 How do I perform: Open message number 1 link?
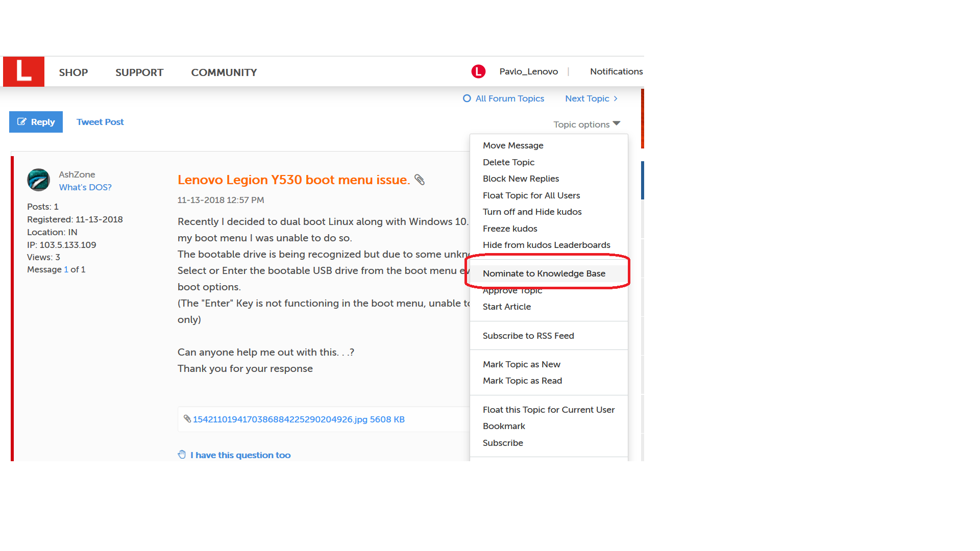coord(66,269)
